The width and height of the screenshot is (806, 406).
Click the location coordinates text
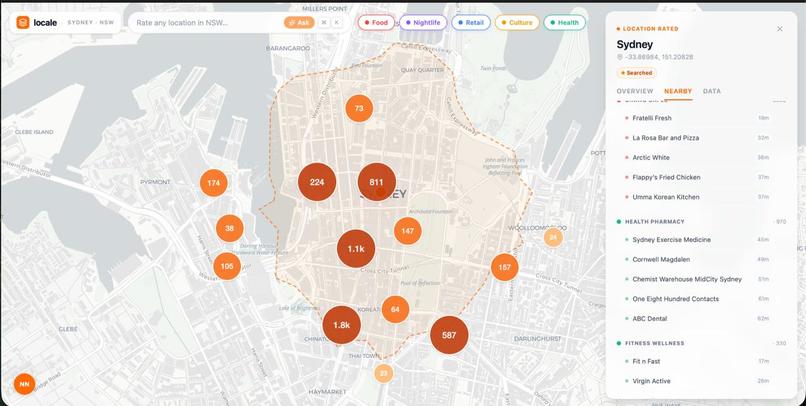(659, 57)
